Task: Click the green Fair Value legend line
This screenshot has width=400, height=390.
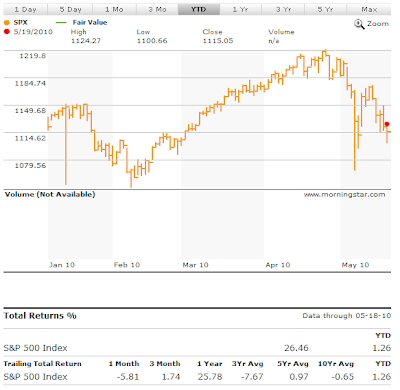Action: (x=61, y=23)
